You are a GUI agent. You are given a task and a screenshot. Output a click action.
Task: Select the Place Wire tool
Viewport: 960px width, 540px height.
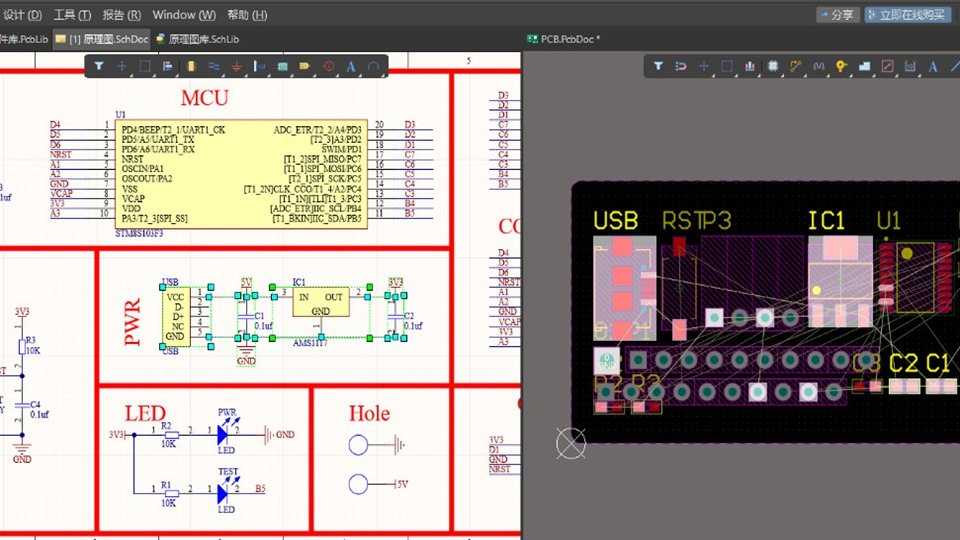(x=214, y=66)
